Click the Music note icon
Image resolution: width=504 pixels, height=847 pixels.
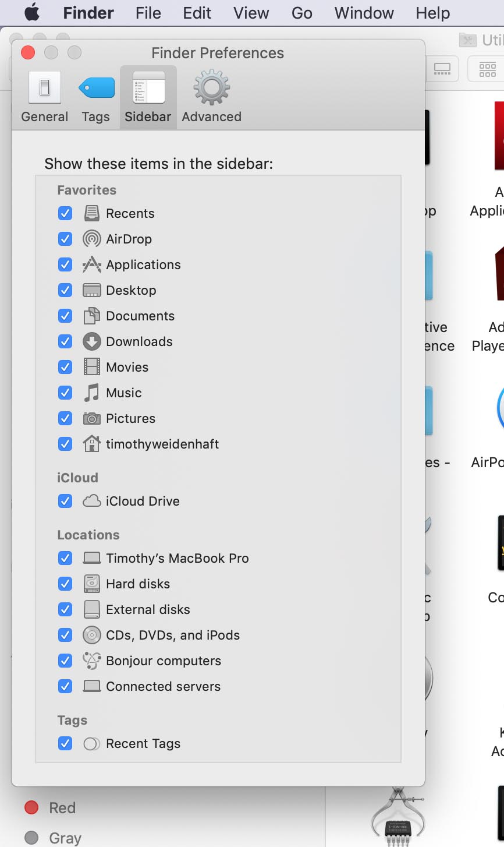pos(91,393)
